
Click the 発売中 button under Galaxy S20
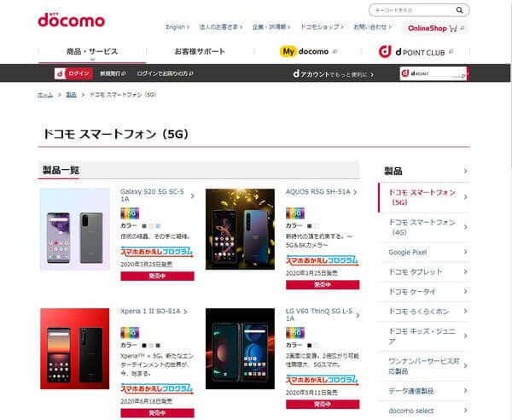pos(157,276)
